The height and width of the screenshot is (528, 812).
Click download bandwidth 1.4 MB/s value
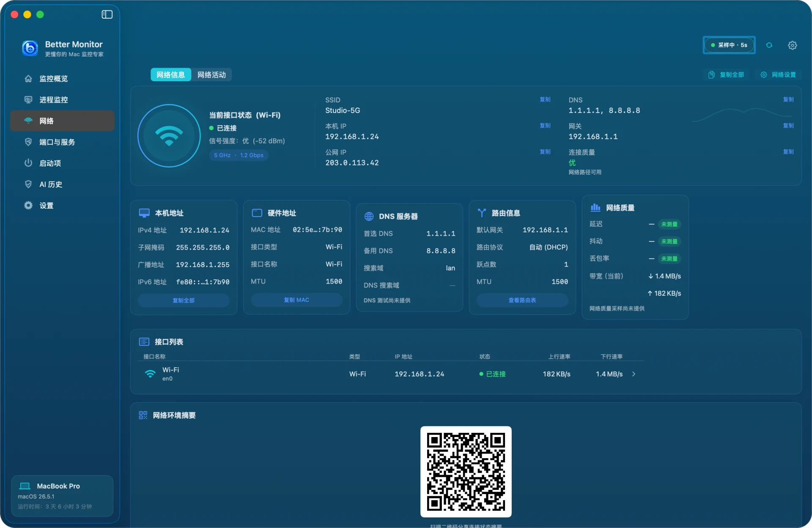[664, 276]
